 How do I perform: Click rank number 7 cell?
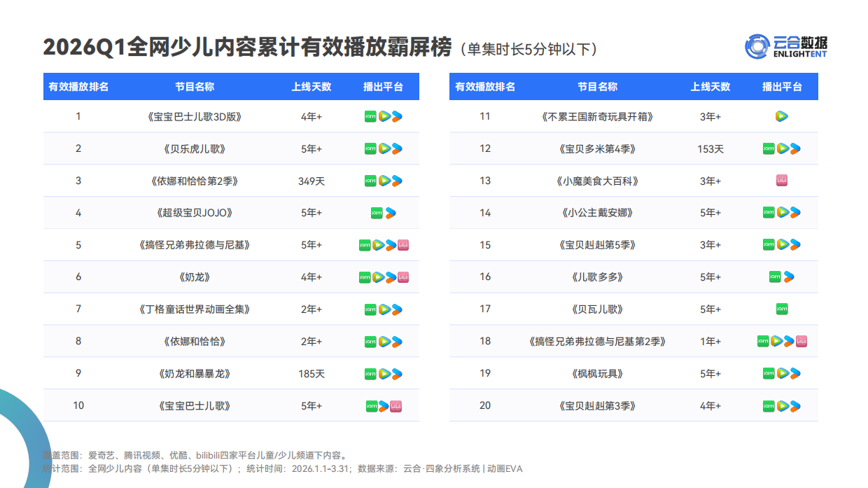pyautogui.click(x=78, y=309)
